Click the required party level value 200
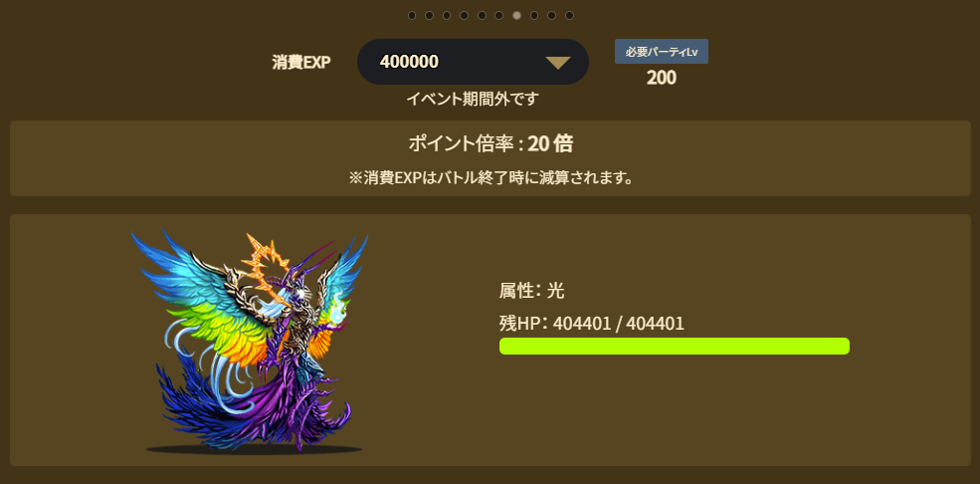Image resolution: width=980 pixels, height=484 pixels. pos(662,78)
